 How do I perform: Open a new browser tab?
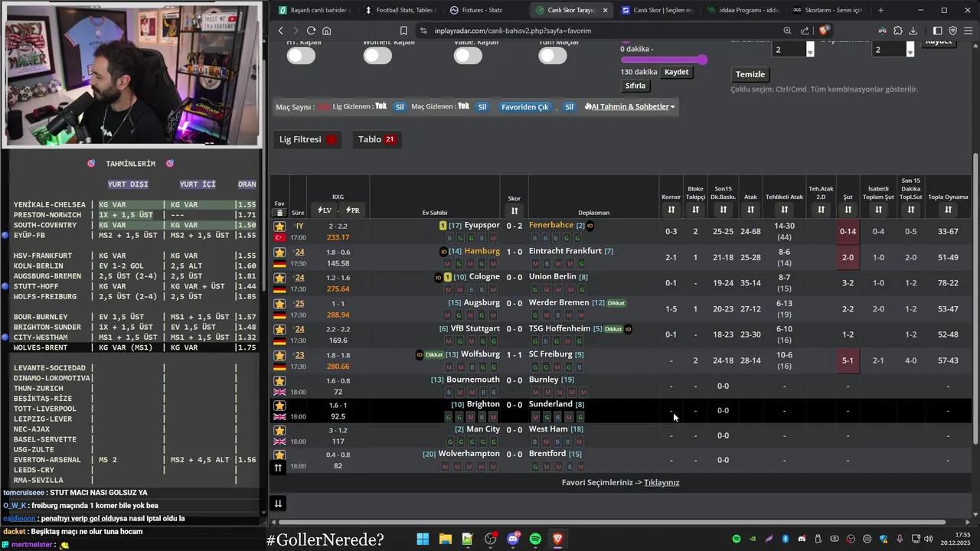tap(880, 10)
